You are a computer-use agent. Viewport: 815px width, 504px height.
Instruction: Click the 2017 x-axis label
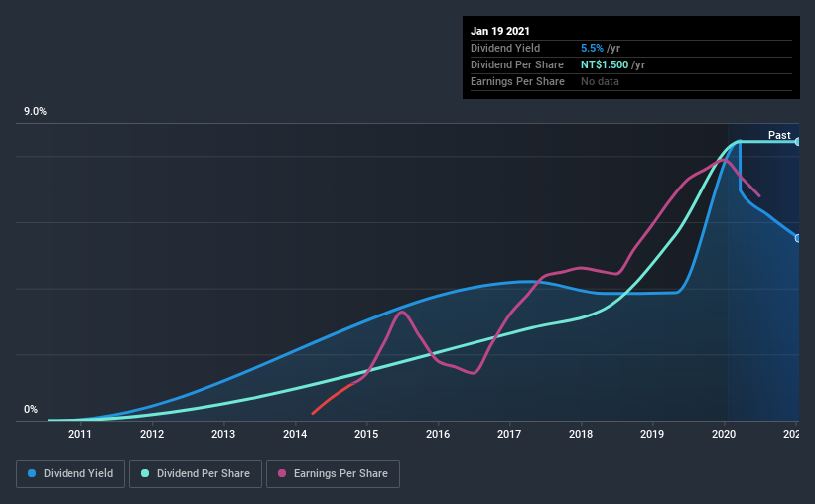coord(509,434)
